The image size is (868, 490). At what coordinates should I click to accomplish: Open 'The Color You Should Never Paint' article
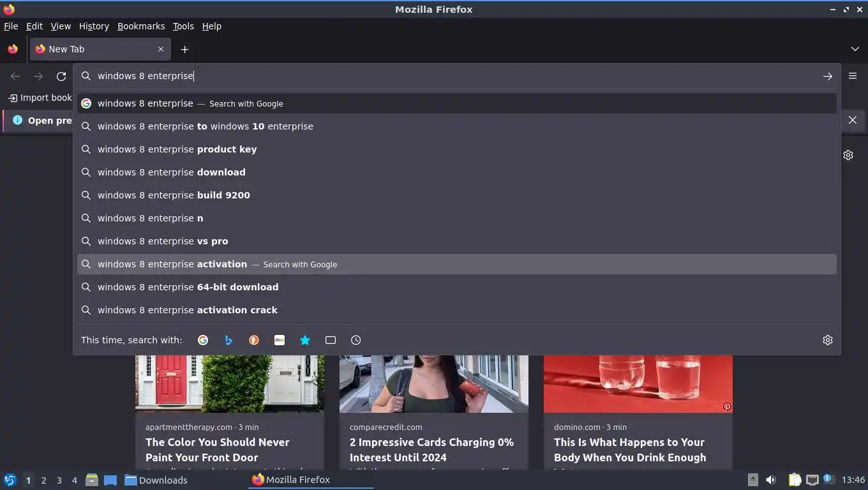[x=218, y=450]
